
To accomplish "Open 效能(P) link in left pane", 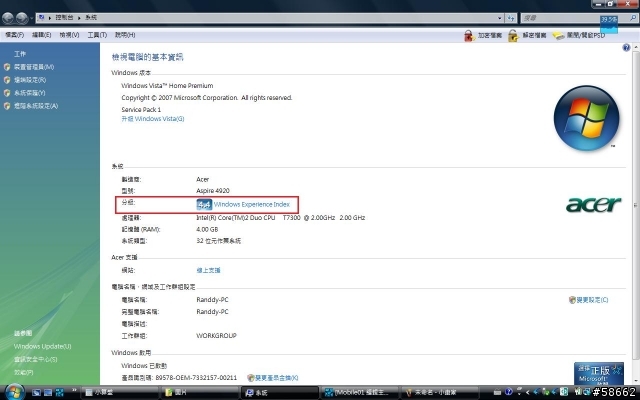I will 24,373.
